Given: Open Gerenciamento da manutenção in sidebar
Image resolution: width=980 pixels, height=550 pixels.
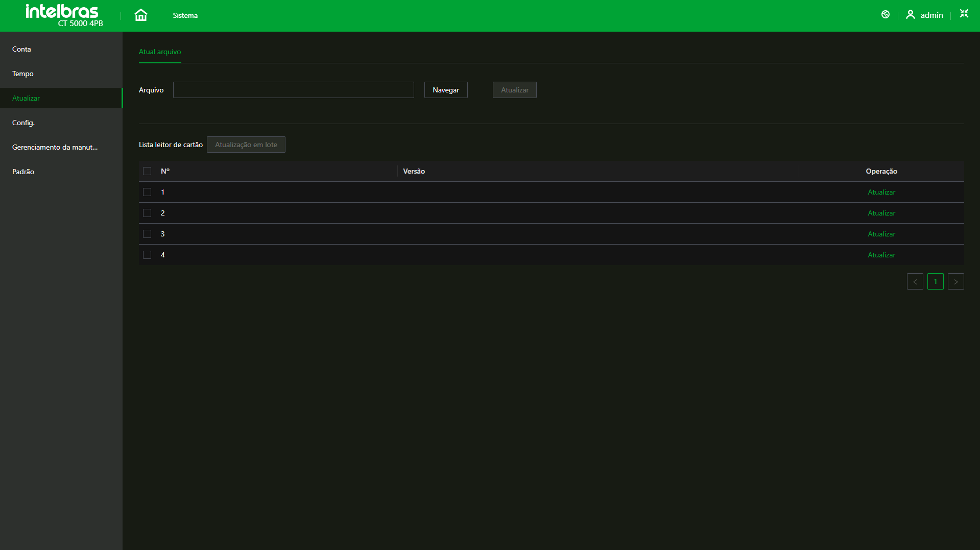Looking at the screenshot, I should coord(55,147).
